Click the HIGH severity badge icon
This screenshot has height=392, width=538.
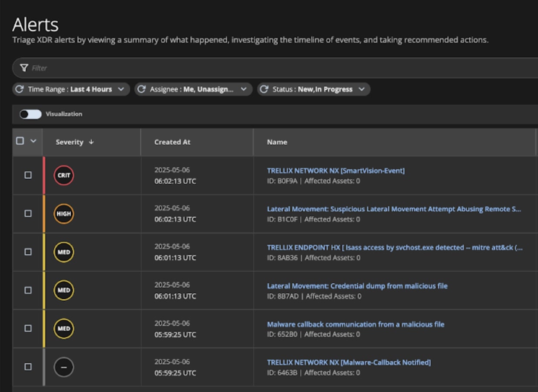(64, 214)
